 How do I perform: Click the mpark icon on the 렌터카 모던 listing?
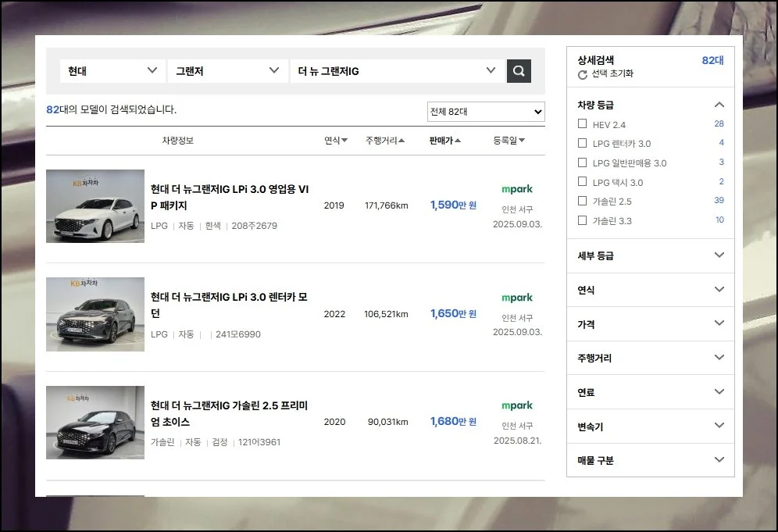pos(516,298)
